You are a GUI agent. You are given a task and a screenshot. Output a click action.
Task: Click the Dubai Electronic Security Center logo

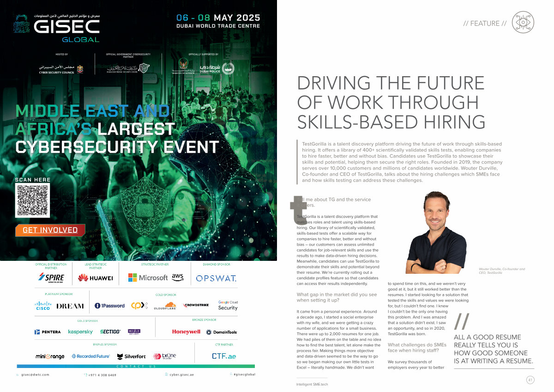[128, 68]
